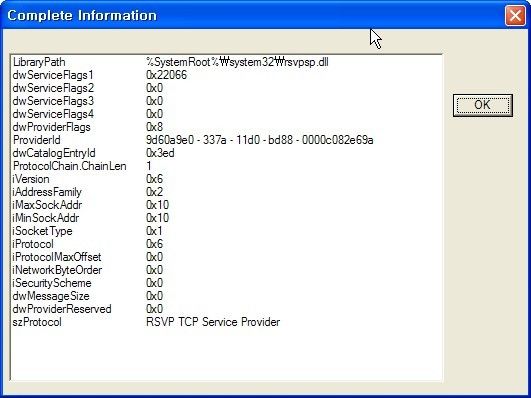Select the dwCatalogEntryId label
The image size is (531, 398).
coord(54,153)
